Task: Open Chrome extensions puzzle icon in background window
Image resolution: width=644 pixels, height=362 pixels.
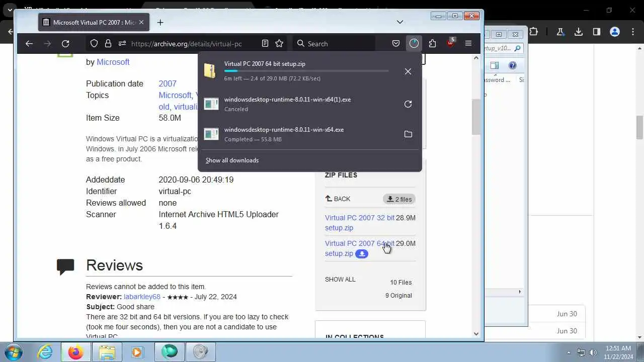Action: tap(534, 32)
